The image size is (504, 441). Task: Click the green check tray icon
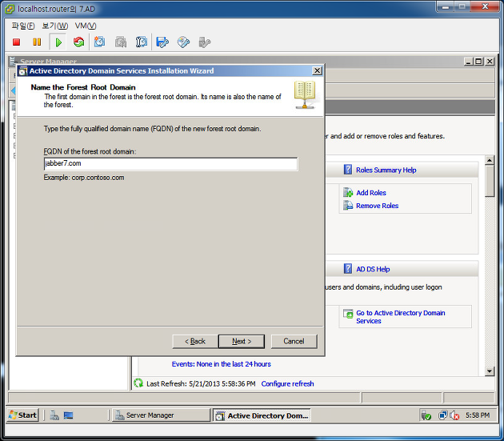[x=426, y=415]
